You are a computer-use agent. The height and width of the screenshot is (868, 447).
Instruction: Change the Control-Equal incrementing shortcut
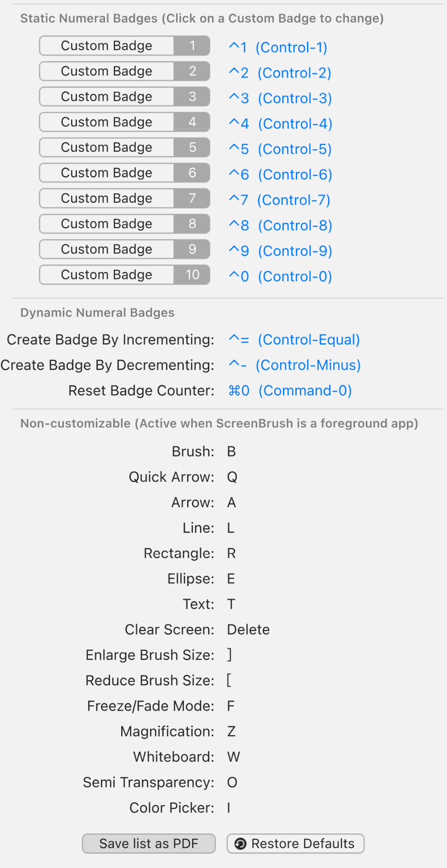[x=294, y=339]
